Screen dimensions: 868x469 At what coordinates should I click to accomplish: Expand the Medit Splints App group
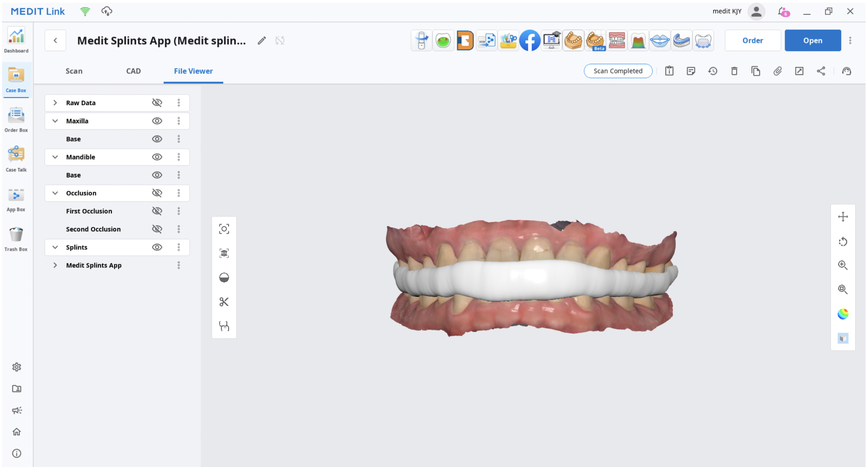point(55,265)
